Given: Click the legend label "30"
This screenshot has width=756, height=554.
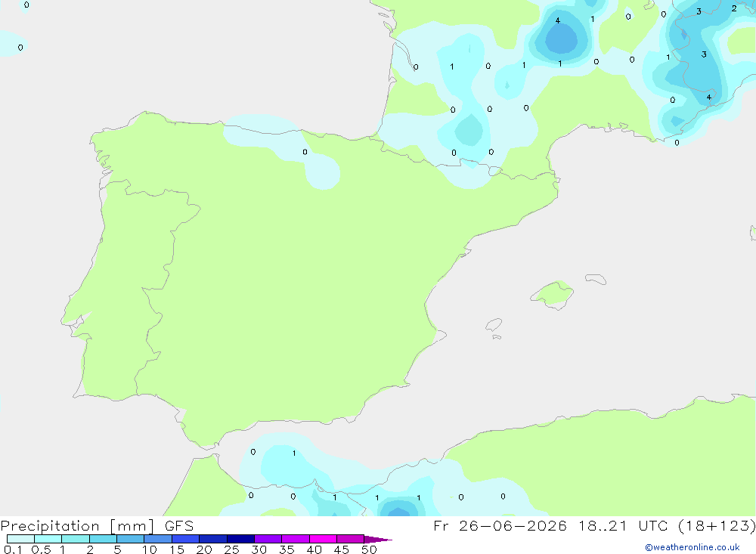Looking at the screenshot, I should (x=259, y=549).
